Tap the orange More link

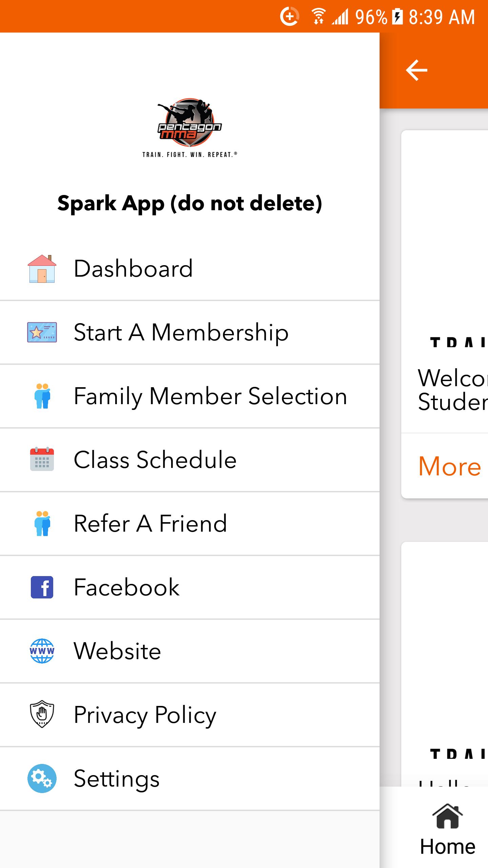tap(450, 466)
